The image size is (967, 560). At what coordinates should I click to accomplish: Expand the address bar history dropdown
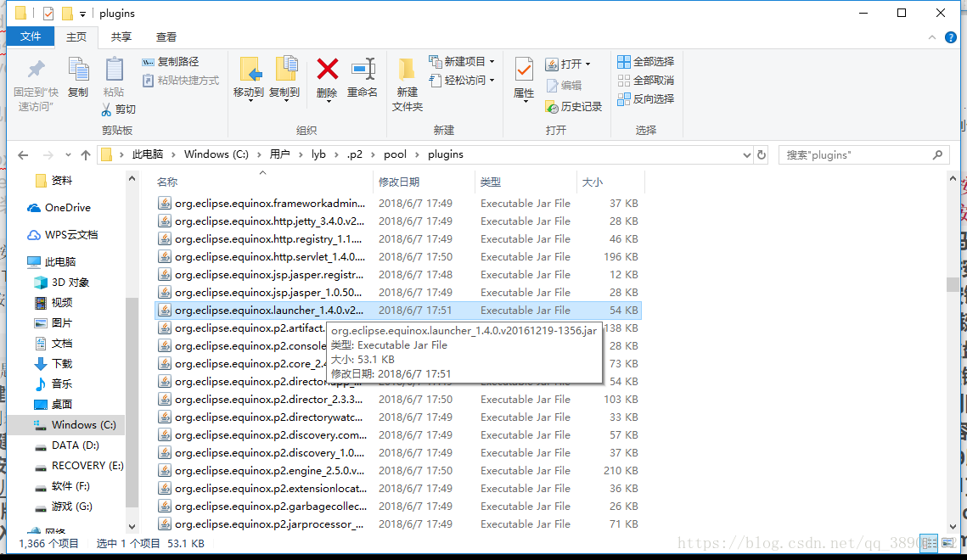[747, 155]
